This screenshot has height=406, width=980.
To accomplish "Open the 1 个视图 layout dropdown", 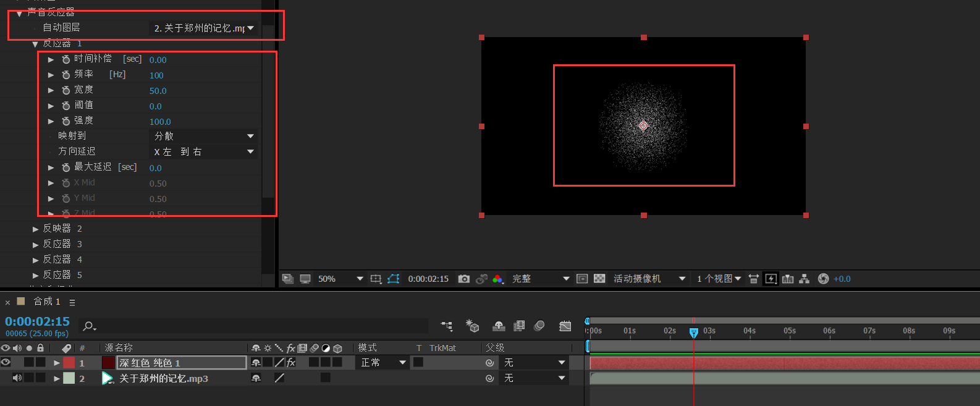I will 719,279.
